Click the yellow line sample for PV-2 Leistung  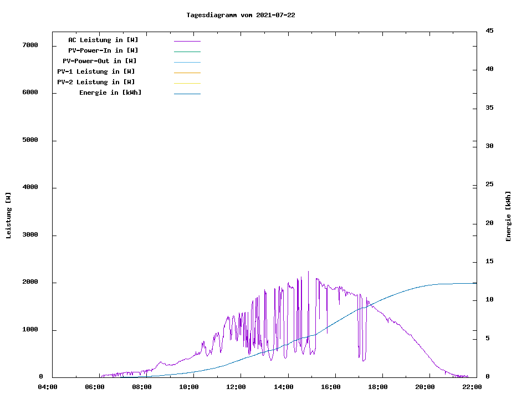187,83
